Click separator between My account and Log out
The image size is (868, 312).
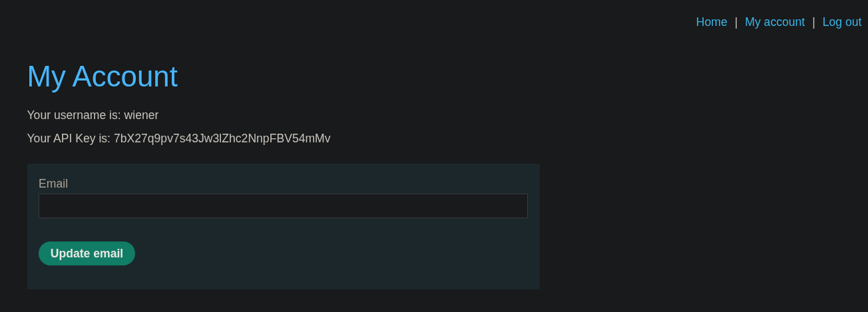pyautogui.click(x=813, y=22)
